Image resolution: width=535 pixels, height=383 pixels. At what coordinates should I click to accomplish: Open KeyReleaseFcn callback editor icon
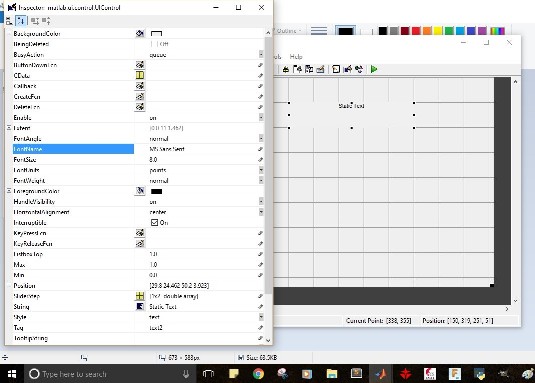tap(140, 244)
